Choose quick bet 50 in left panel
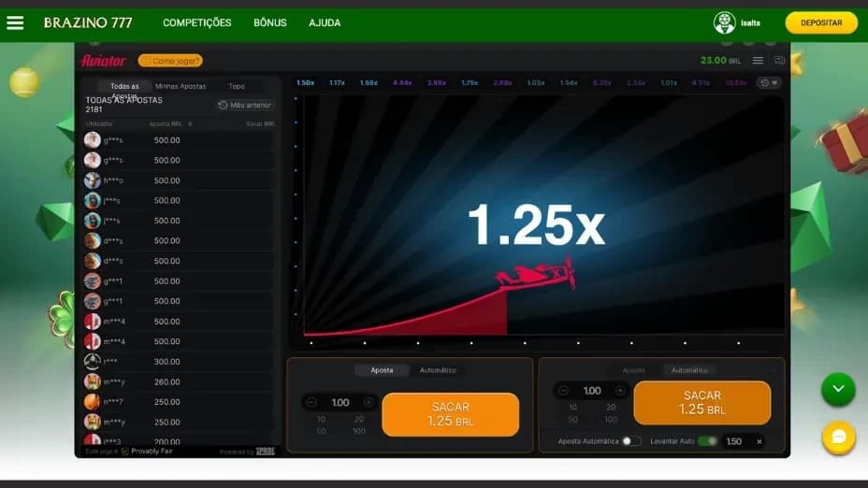This screenshot has width=868, height=488. (321, 431)
